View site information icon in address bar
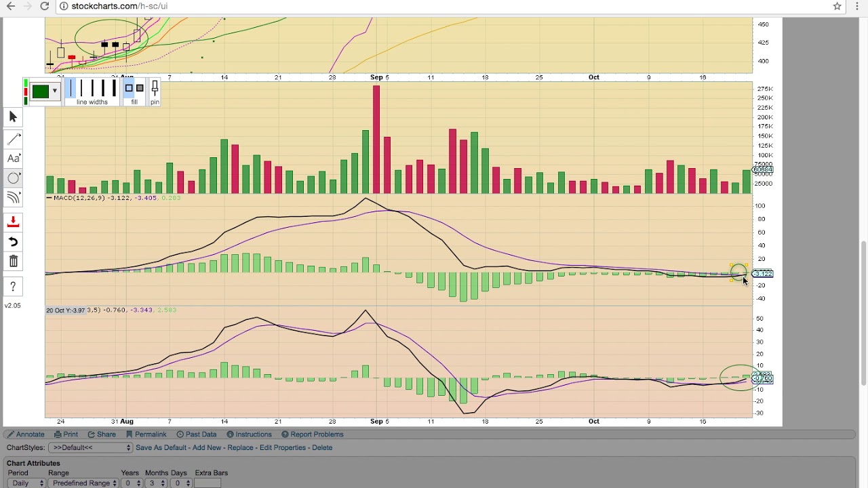 click(x=63, y=6)
